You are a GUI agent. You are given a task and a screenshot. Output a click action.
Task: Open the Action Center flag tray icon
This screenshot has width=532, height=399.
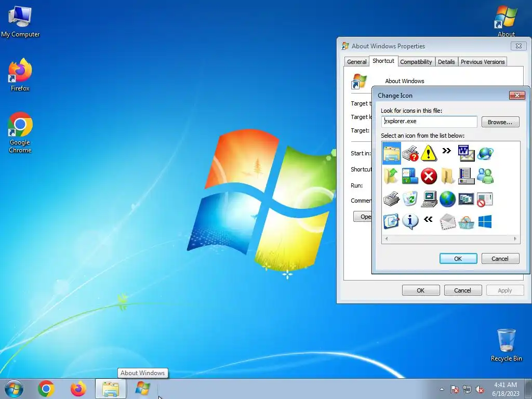point(455,389)
